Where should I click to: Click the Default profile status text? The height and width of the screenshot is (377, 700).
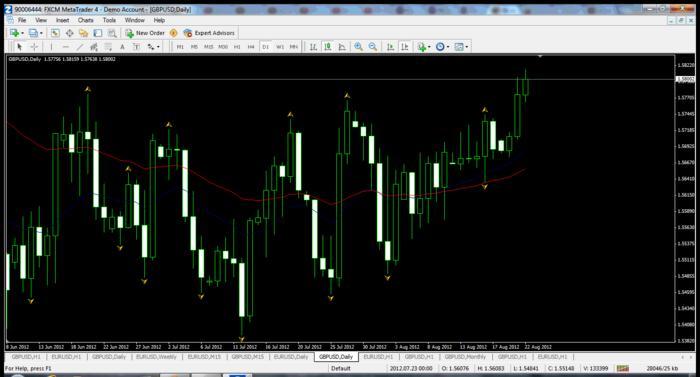[x=341, y=369]
